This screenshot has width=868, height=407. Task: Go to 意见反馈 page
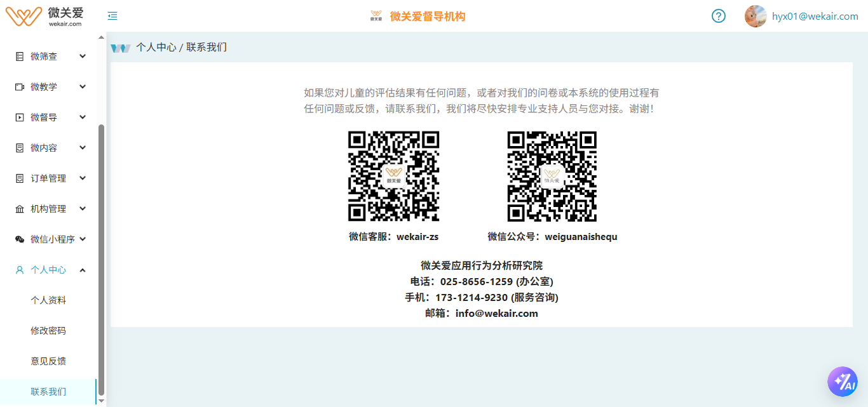(x=48, y=361)
